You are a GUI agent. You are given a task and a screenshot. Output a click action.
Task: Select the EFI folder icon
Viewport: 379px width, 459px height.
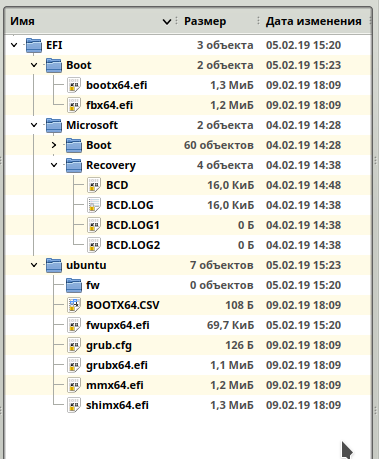pyautogui.click(x=34, y=45)
